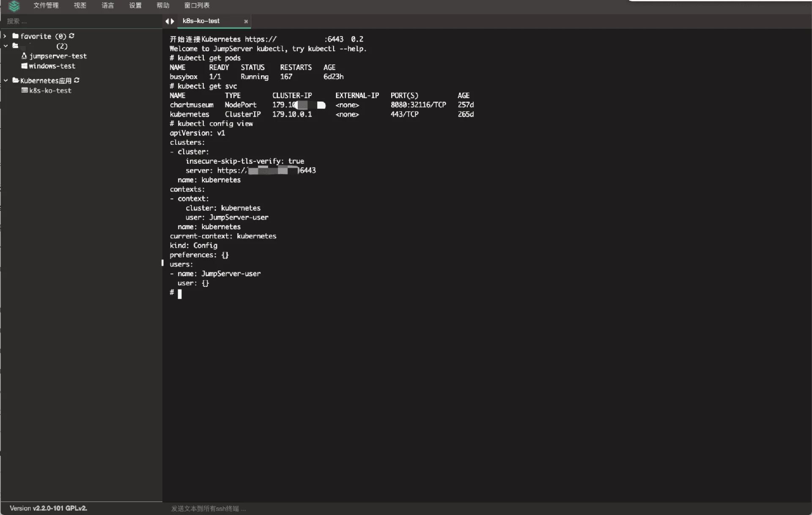Click the 443/TCP port value
The height and width of the screenshot is (515, 812).
pyautogui.click(x=405, y=114)
